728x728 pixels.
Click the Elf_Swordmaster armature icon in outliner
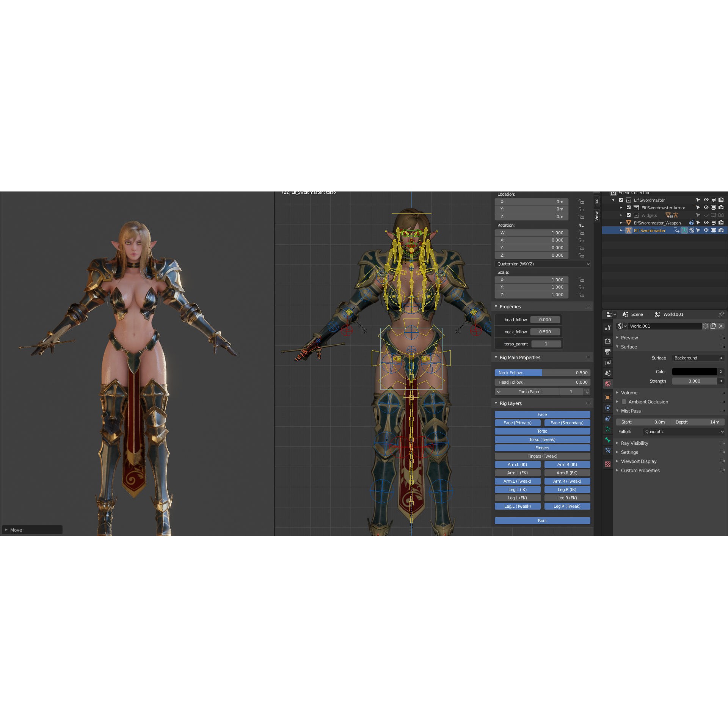pos(629,230)
